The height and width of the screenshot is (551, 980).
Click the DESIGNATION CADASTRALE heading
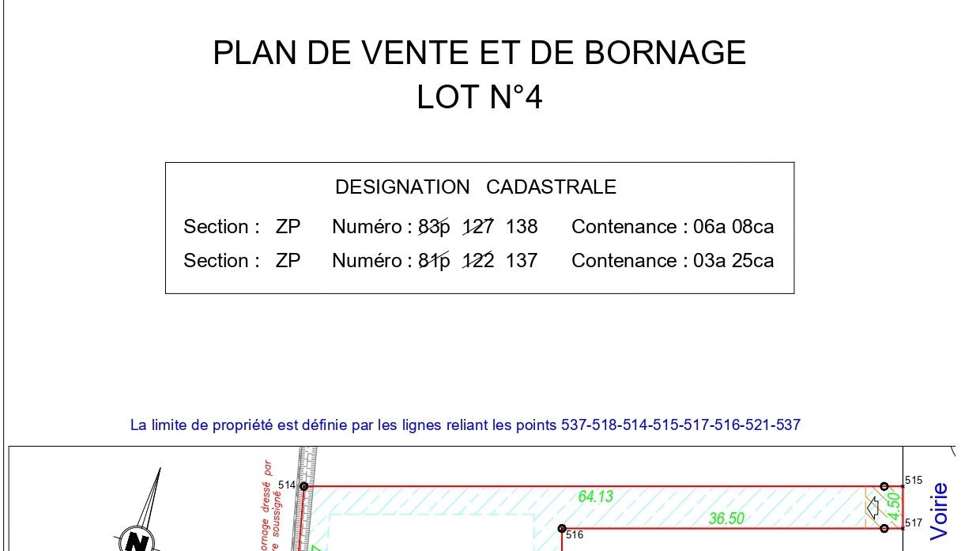[476, 187]
